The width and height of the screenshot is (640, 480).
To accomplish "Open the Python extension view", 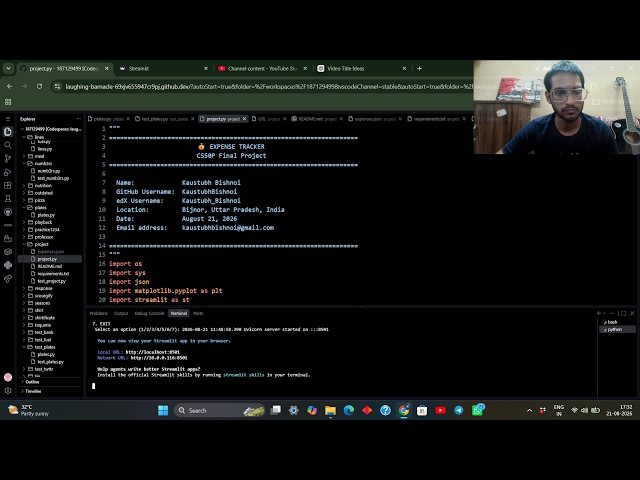I will tap(8, 265).
